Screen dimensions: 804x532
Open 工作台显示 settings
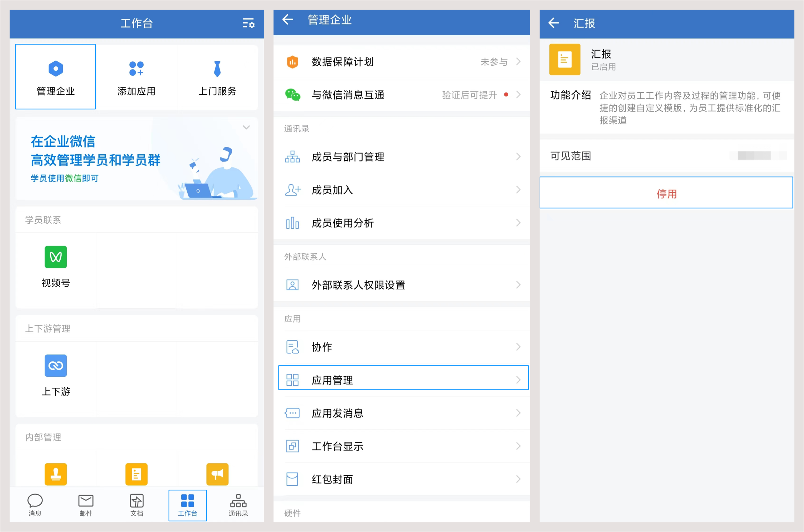pos(402,446)
